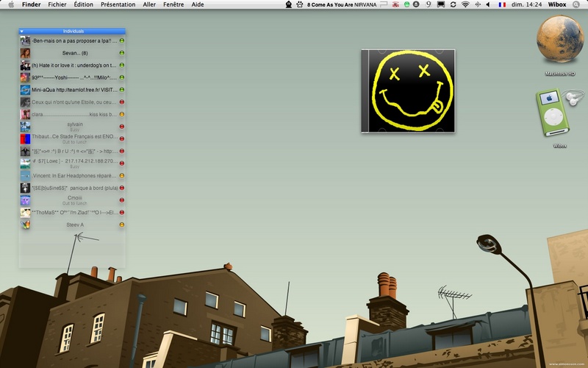Open the Wibox user menu
This screenshot has width=588, height=368.
coord(557,4)
